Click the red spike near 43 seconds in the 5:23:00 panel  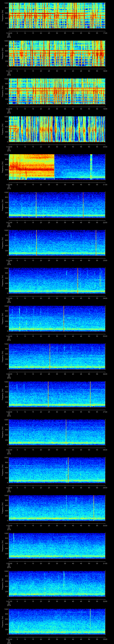(x=78, y=281)
